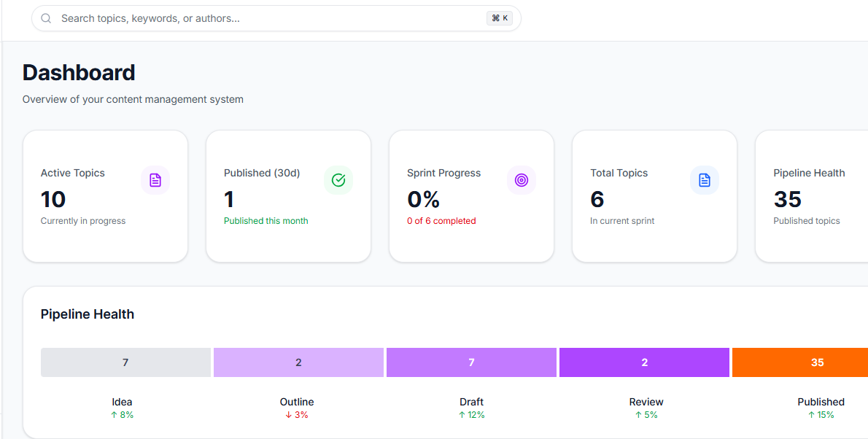Select the Draft pipeline segment showing 7
This screenshot has width=868, height=439.
pyautogui.click(x=471, y=362)
